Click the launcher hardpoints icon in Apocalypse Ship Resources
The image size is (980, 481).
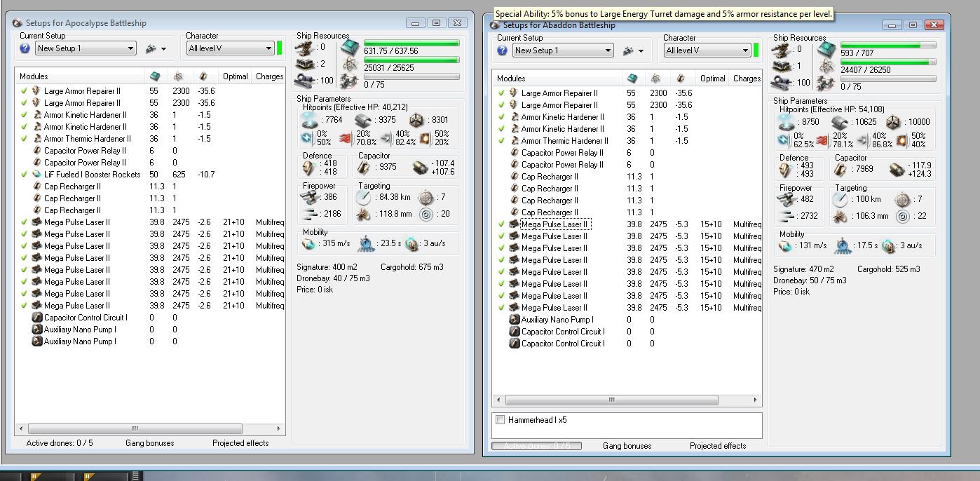tap(304, 64)
